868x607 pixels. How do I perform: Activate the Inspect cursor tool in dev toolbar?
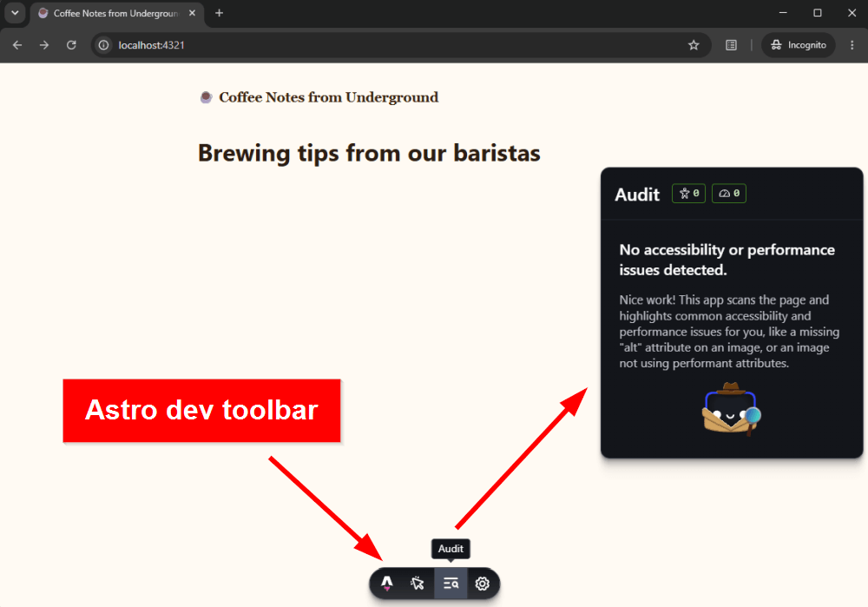pos(418,584)
